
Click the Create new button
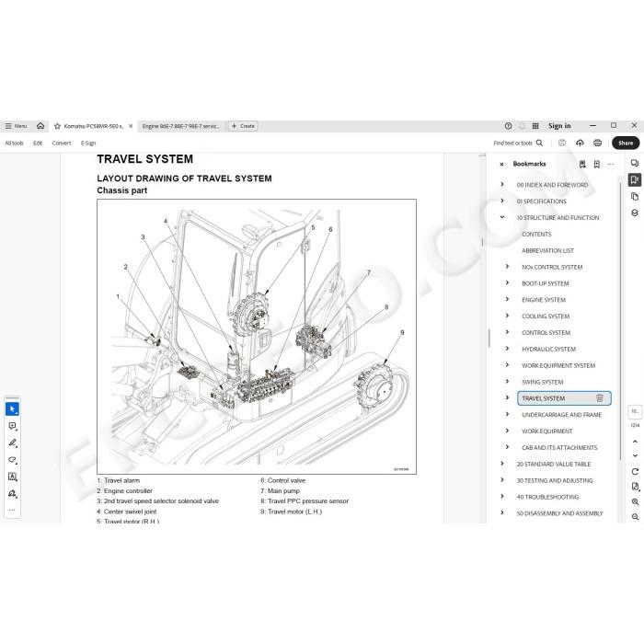coord(243,126)
